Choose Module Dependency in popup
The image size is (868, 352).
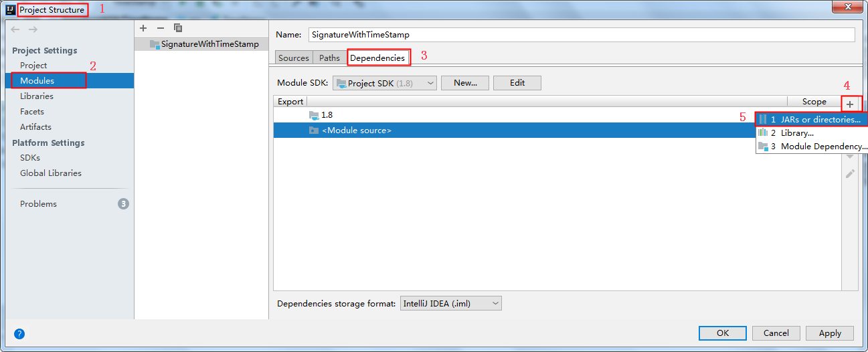tap(811, 146)
